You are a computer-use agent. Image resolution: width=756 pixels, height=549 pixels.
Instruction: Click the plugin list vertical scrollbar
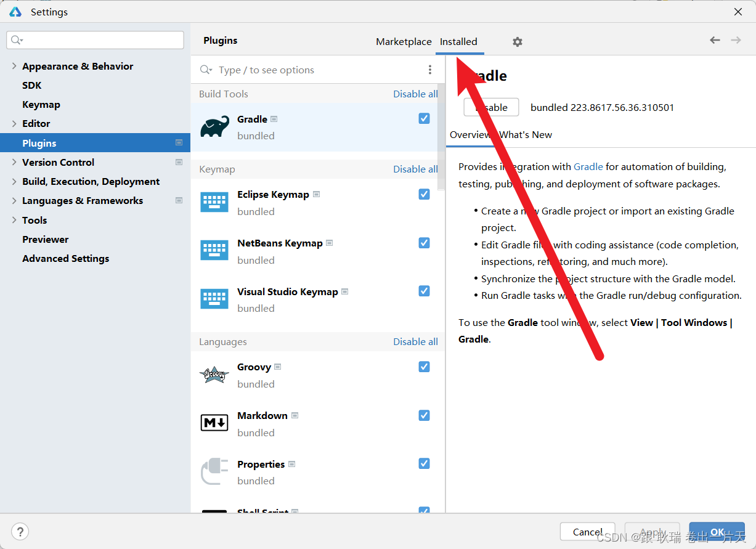pyautogui.click(x=441, y=137)
